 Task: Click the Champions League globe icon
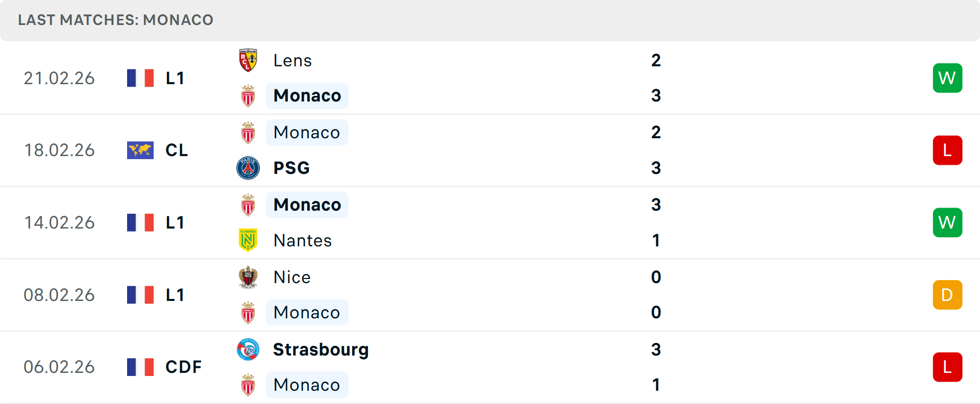click(140, 150)
